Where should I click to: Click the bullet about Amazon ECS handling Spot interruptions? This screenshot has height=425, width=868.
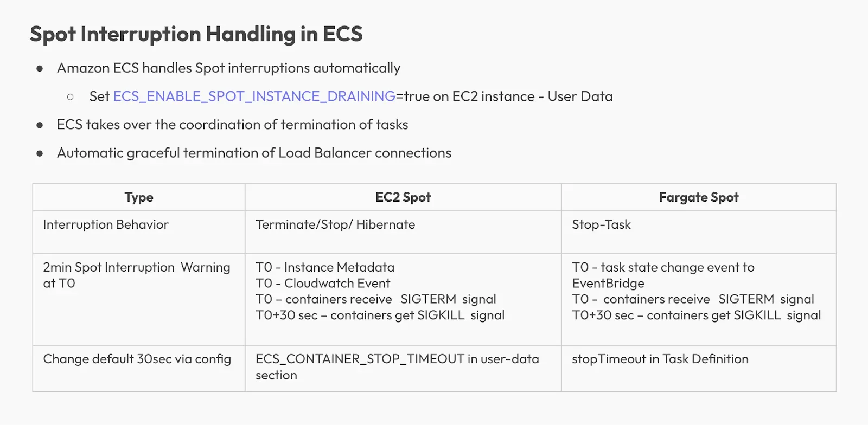click(228, 68)
